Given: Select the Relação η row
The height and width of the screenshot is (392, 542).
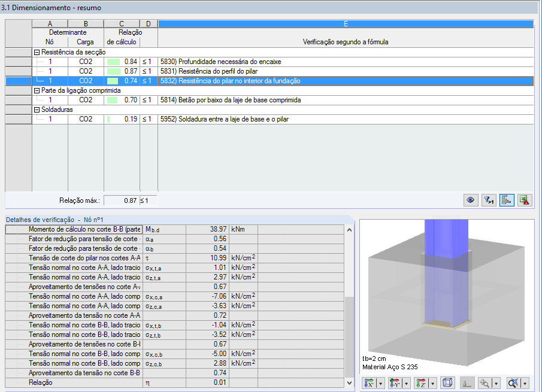Looking at the screenshot, I should (x=174, y=382).
